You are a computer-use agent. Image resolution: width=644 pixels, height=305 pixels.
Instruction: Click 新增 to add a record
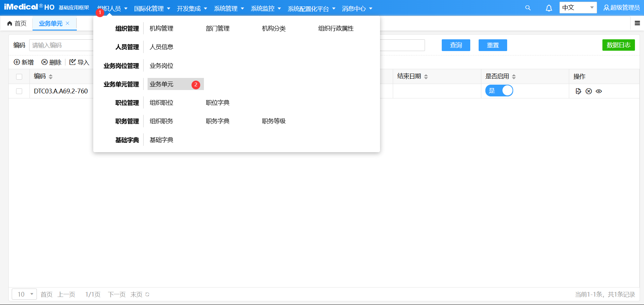pos(23,62)
